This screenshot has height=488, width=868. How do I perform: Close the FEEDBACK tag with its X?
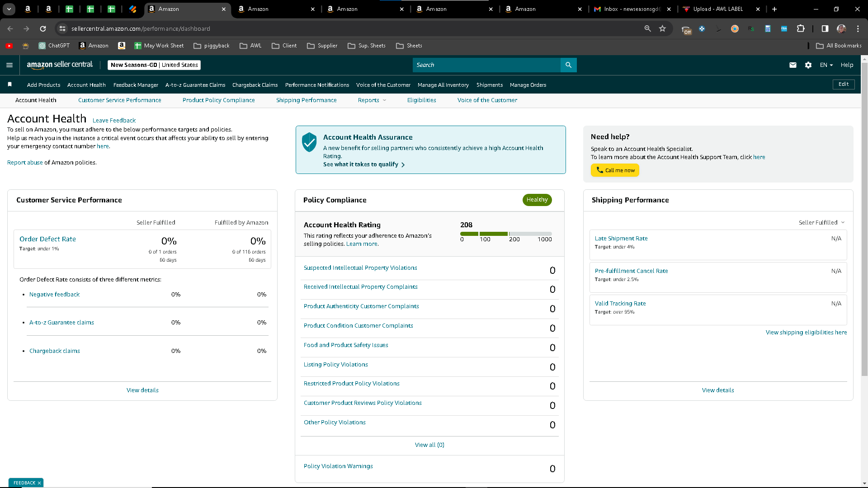click(39, 483)
